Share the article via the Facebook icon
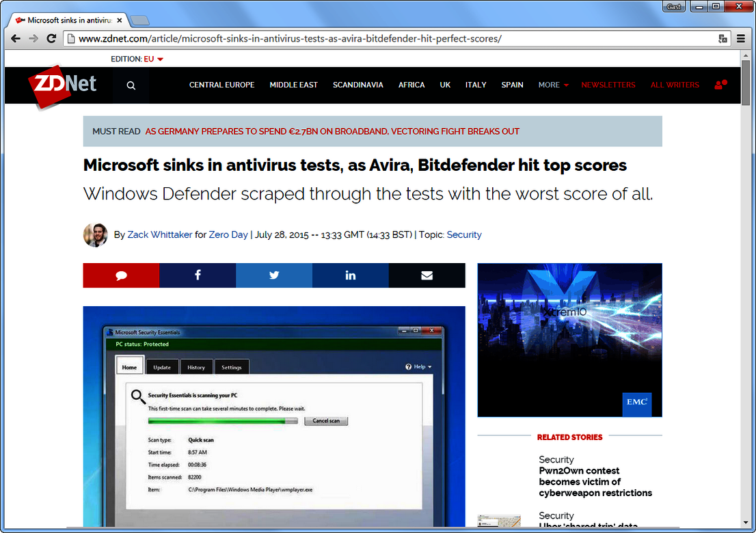 (198, 275)
